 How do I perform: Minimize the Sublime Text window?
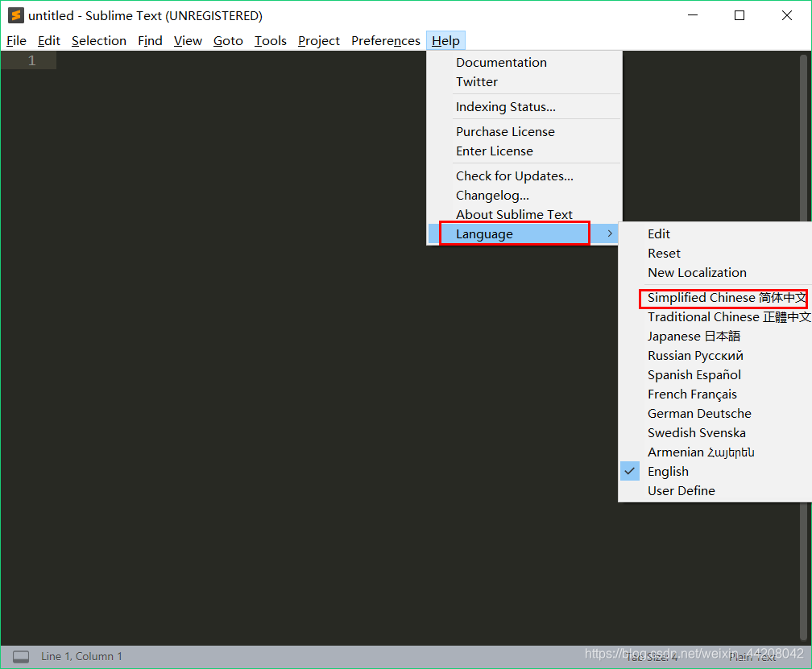click(x=693, y=15)
